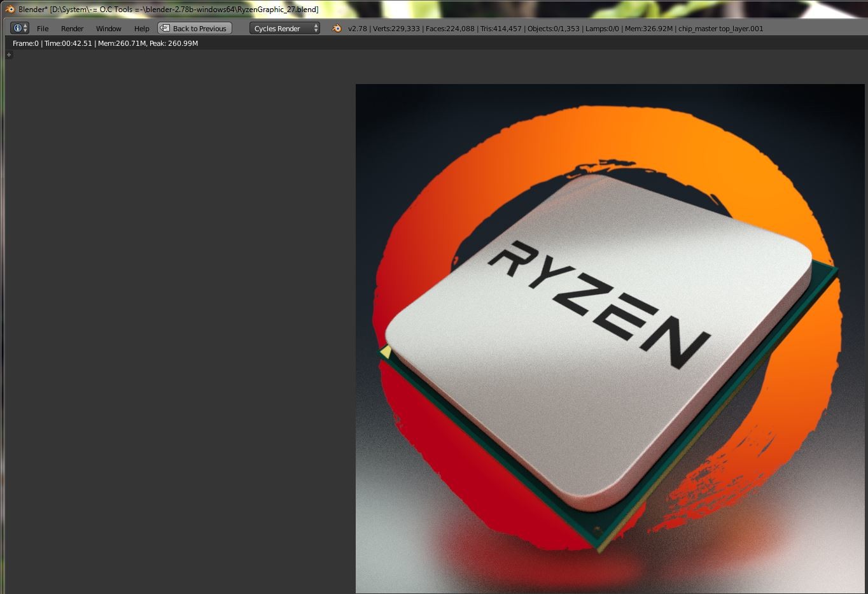This screenshot has width=868, height=594.
Task: Click the Tris:414,457 statistic in the header
Action: [501, 29]
